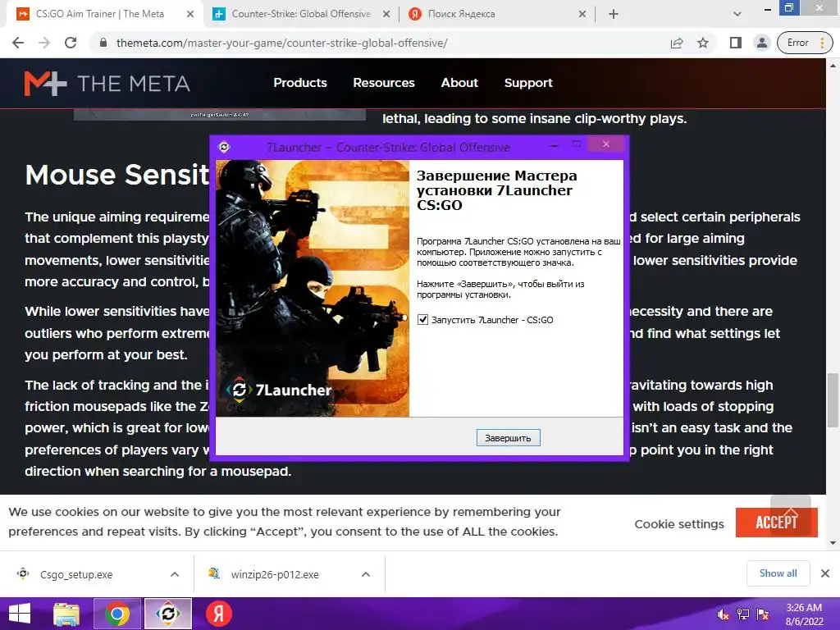Viewport: 840px width, 630px height.
Task: Open Cookie settings link
Action: (678, 524)
